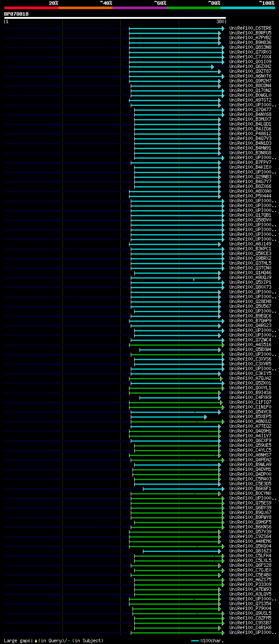
Task: Click the purple ~60% identity legend segment
Action: pyautogui.click(x=139, y=8)
